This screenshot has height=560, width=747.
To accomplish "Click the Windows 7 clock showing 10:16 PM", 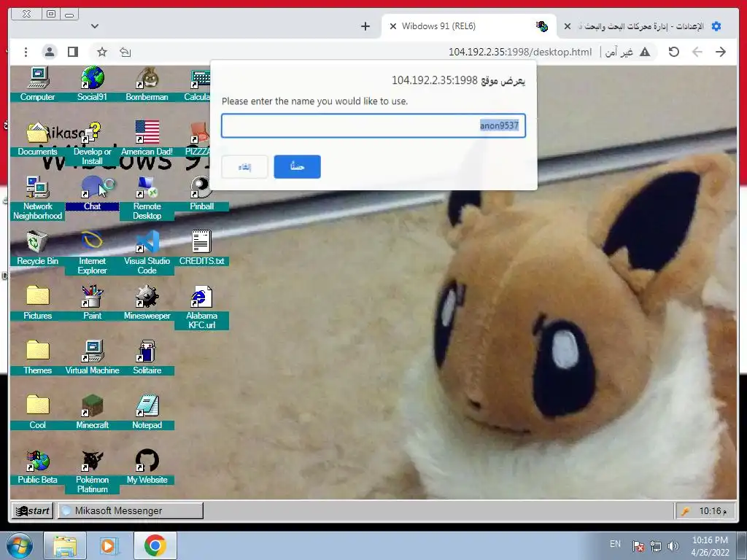I will (710, 545).
